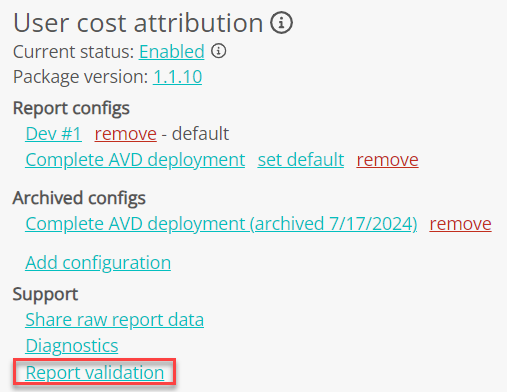Click the default label after Dev #1
This screenshot has width=507, height=392.
pos(200,134)
